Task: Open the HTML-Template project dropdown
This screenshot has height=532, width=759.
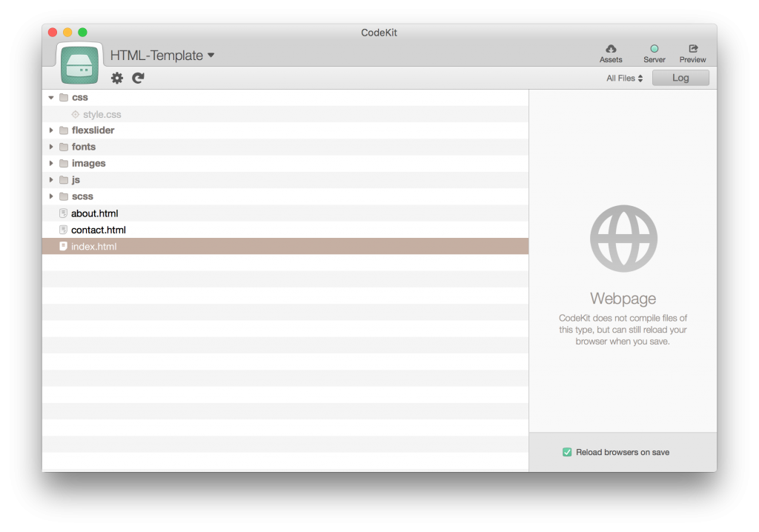Action: click(x=162, y=56)
